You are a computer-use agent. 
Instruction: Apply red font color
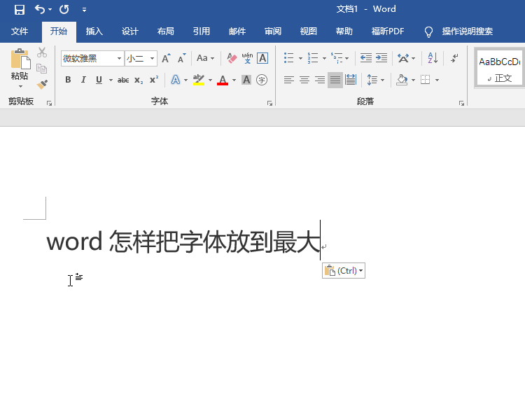pos(223,80)
